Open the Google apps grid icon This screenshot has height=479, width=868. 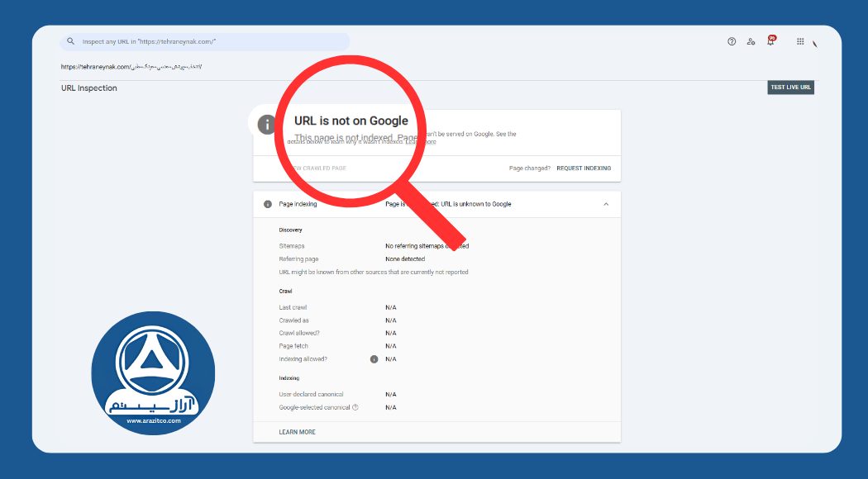point(800,41)
